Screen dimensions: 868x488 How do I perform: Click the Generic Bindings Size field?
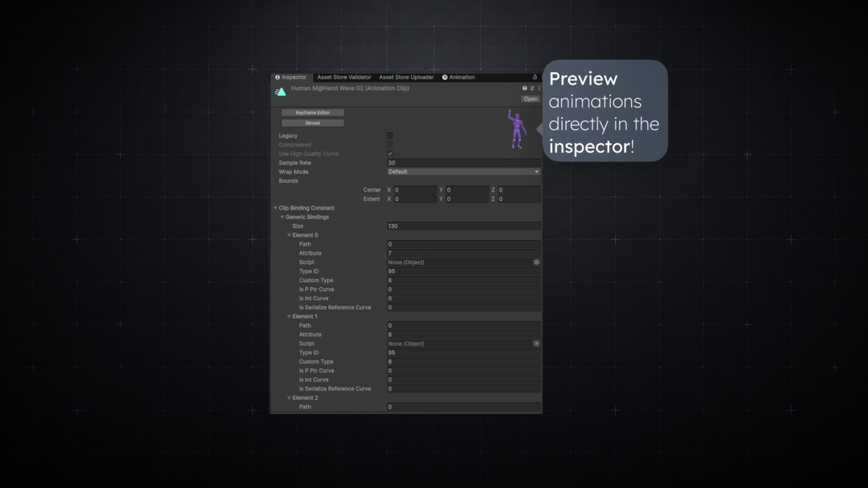(464, 226)
